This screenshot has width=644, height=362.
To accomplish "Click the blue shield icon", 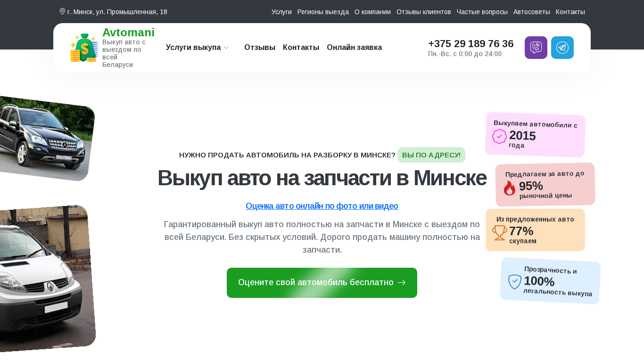I will tap(515, 282).
